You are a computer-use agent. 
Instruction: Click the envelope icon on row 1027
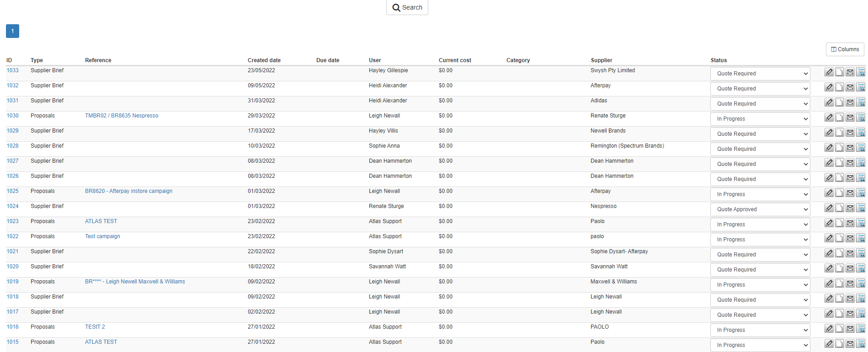click(850, 162)
